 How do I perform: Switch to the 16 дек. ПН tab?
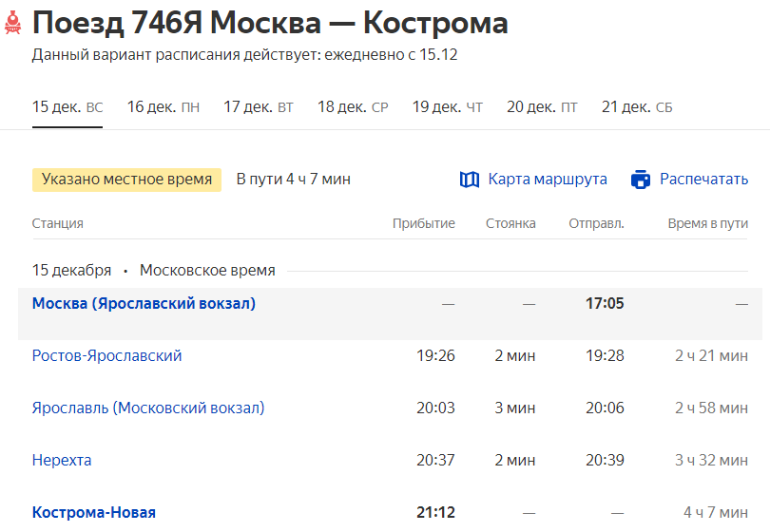pyautogui.click(x=163, y=107)
